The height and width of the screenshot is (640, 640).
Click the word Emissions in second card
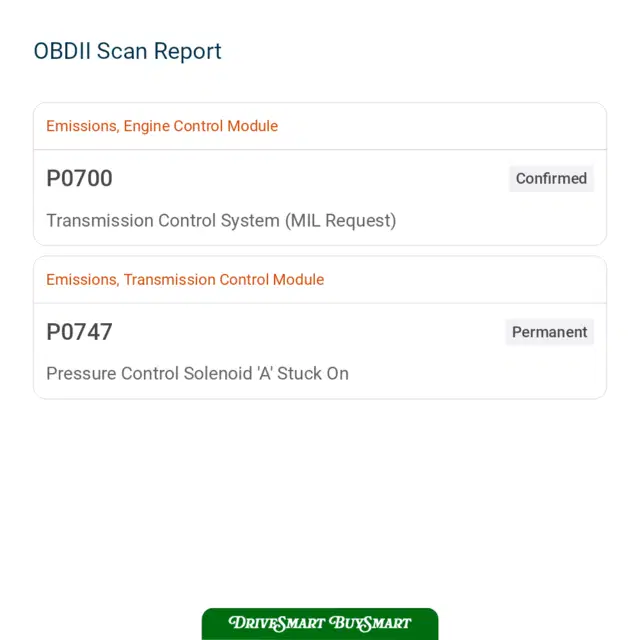pos(82,280)
